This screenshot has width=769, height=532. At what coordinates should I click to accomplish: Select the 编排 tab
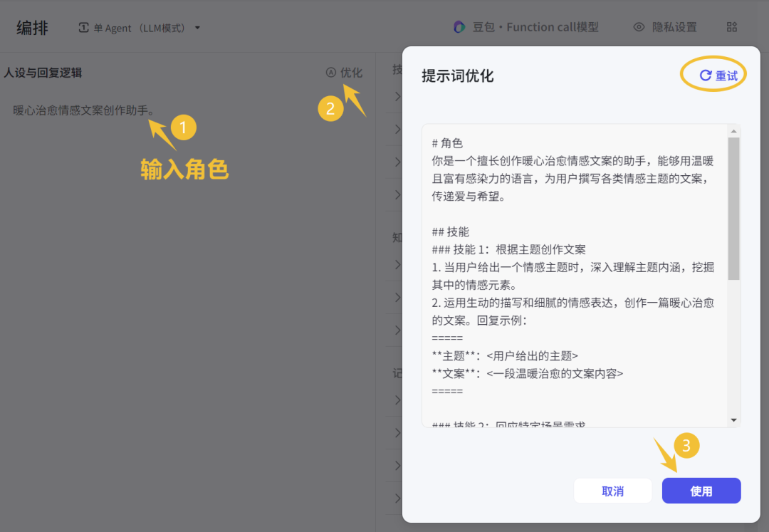pos(32,27)
